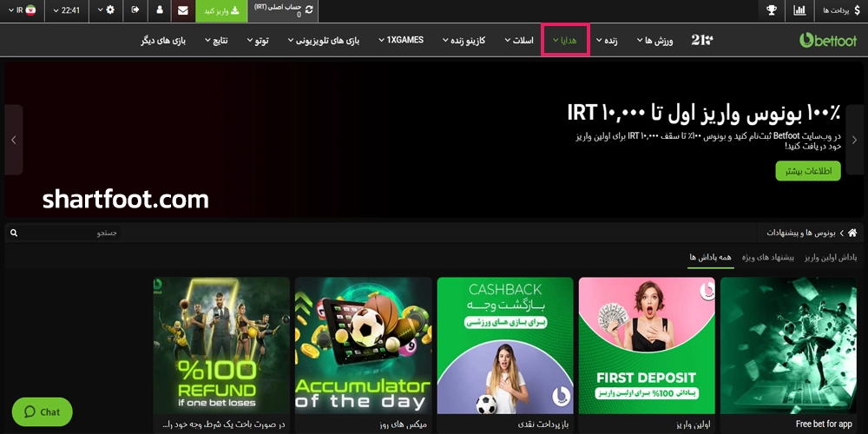
Task: Click the home icon in breadcrumb
Action: [852, 233]
